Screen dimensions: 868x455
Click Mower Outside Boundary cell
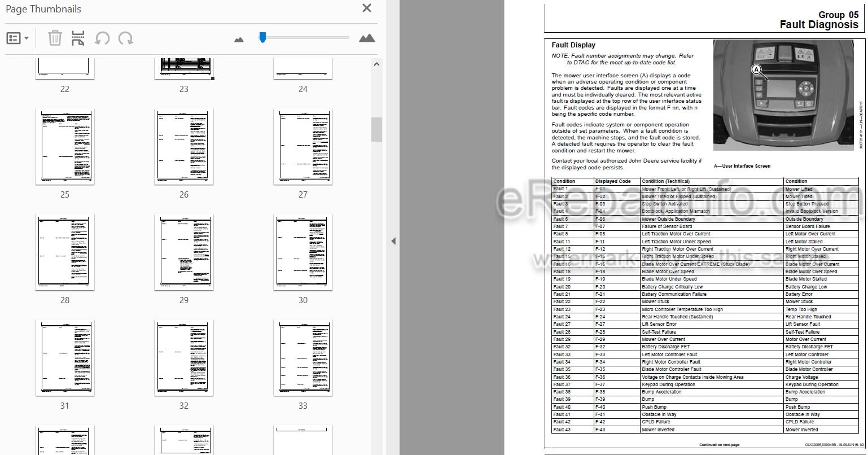click(712, 219)
